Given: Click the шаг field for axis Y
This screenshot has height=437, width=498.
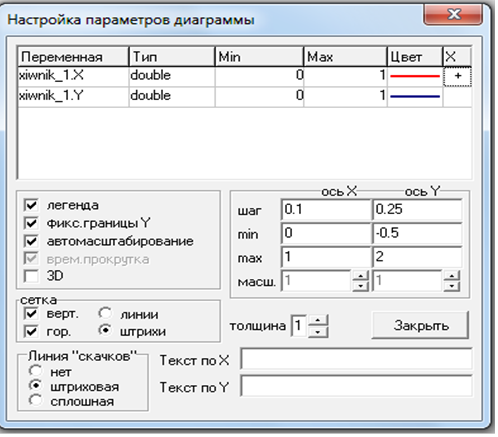Looking at the screenshot, I should [x=417, y=210].
